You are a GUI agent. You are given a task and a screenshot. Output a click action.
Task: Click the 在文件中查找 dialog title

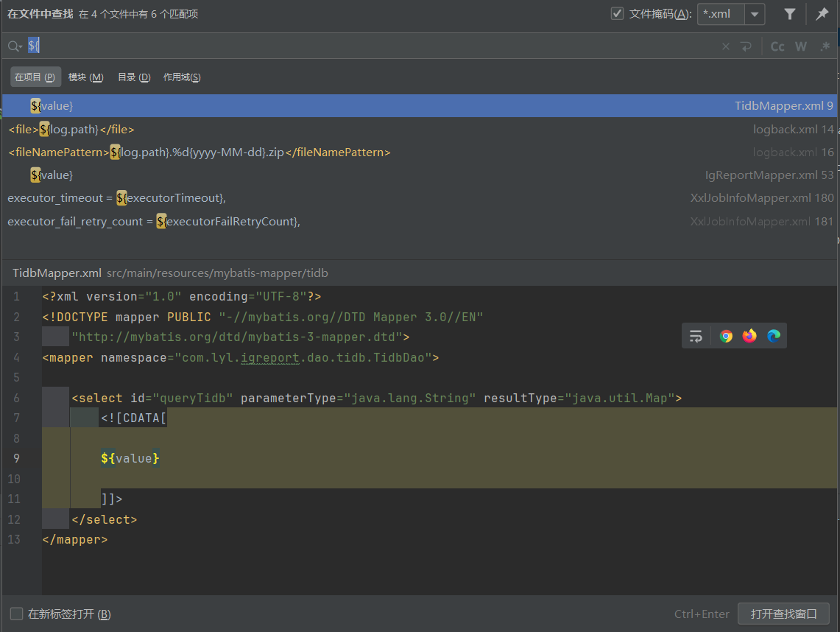tap(40, 14)
